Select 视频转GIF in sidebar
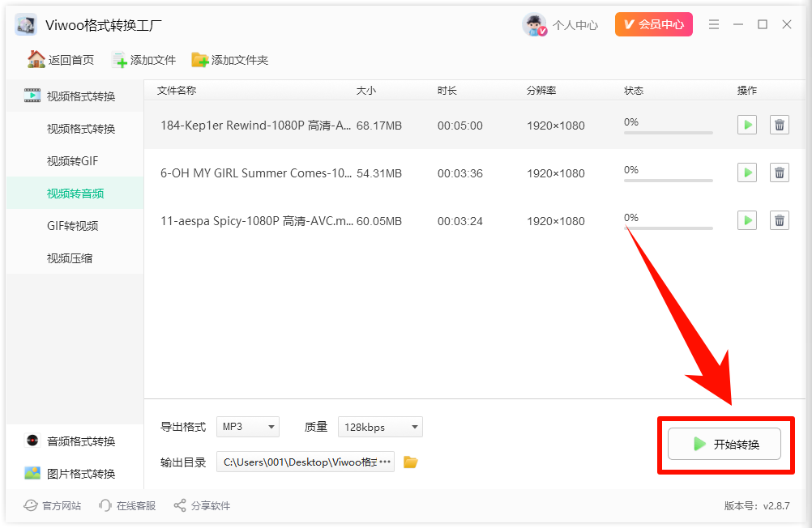The width and height of the screenshot is (812, 528). click(75, 161)
